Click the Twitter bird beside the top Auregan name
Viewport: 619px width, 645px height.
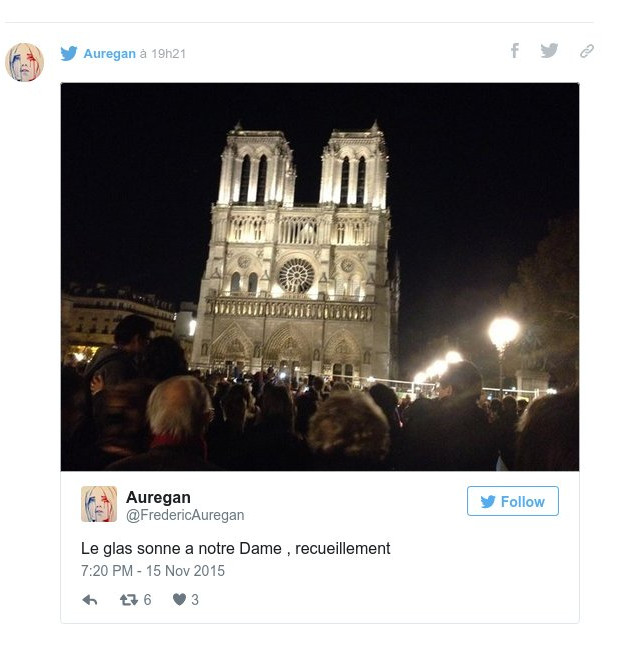click(x=69, y=54)
